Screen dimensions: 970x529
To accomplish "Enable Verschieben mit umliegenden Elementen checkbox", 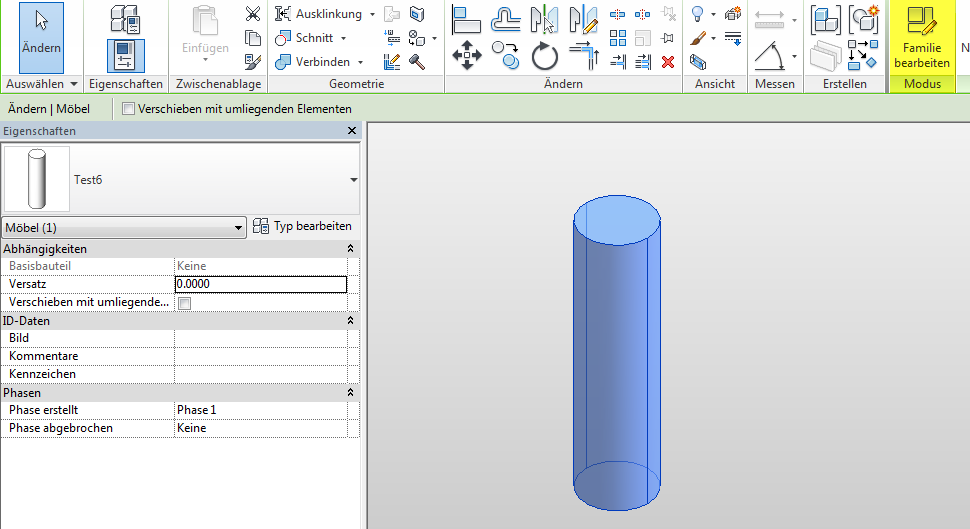I will pos(128,109).
